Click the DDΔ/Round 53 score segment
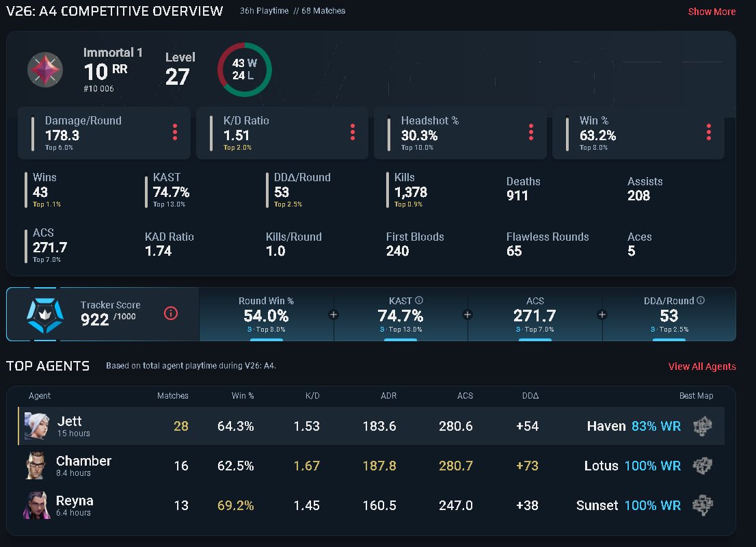Image resolution: width=756 pixels, height=547 pixels. (x=669, y=315)
